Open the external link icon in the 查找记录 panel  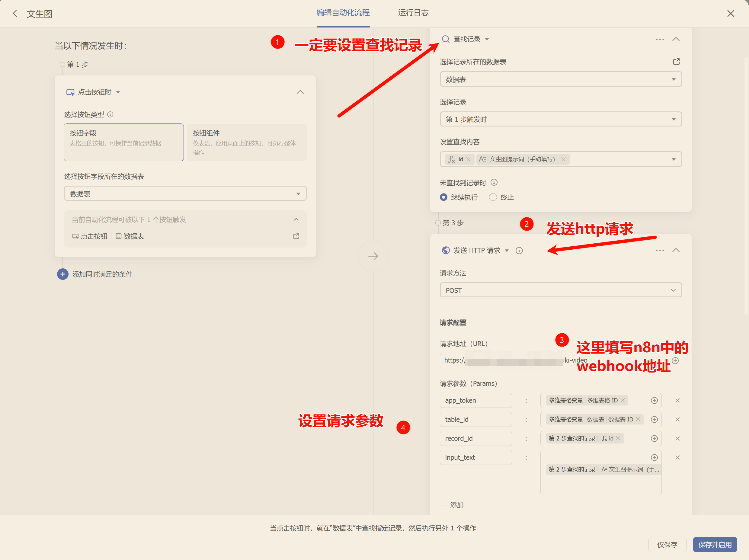tap(676, 61)
